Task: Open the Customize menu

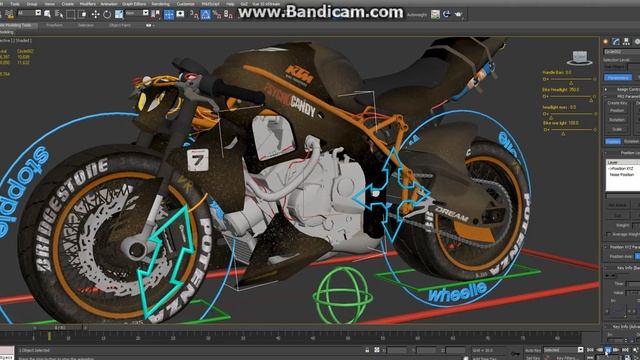Action: [x=186, y=4]
